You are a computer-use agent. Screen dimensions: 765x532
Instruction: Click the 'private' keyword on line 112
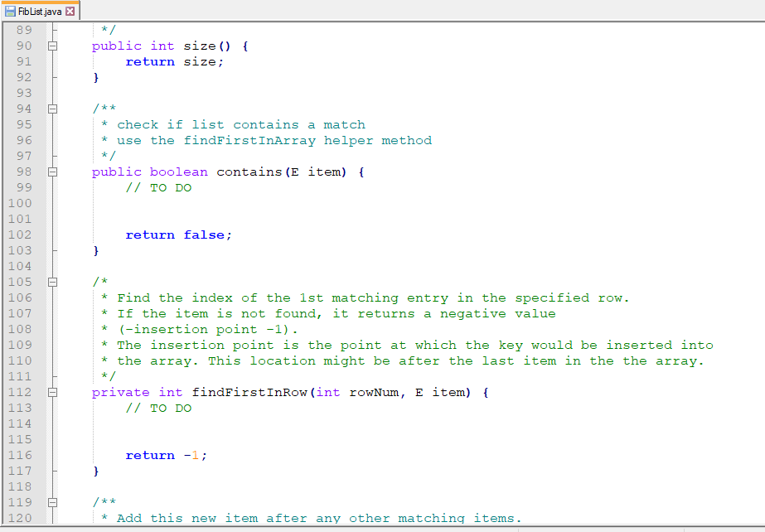[120, 393]
